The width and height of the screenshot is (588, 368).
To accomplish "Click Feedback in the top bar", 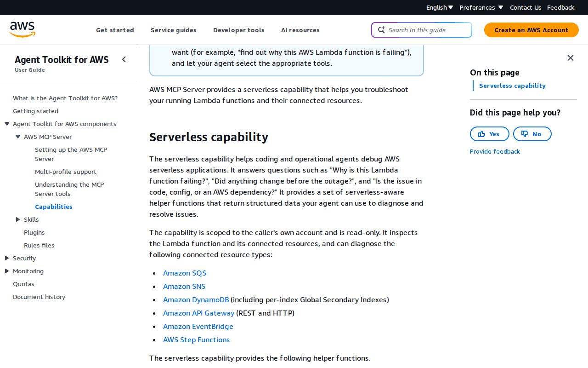I will pyautogui.click(x=561, y=7).
